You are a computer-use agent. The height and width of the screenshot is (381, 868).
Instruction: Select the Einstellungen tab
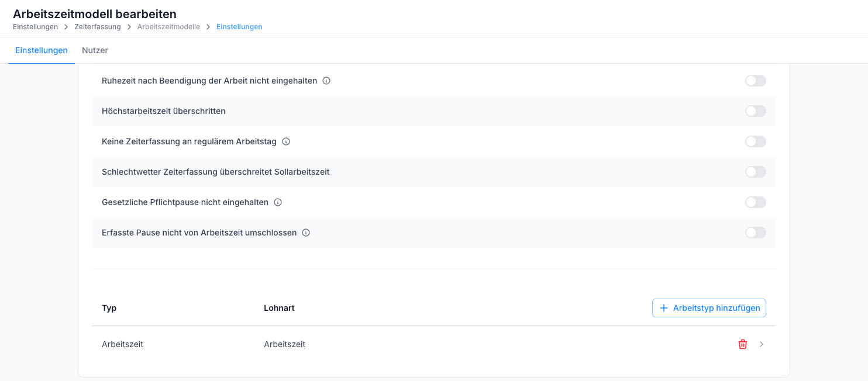[x=42, y=50]
